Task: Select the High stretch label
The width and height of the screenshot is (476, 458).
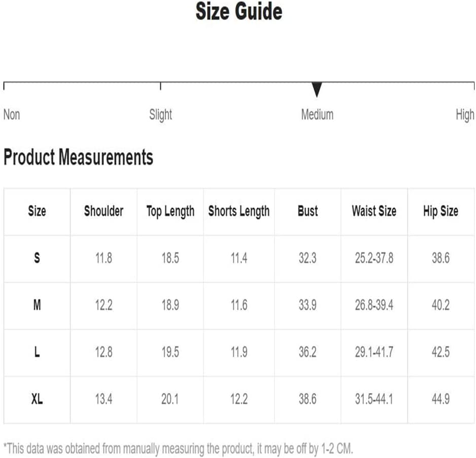Action: 465,115
